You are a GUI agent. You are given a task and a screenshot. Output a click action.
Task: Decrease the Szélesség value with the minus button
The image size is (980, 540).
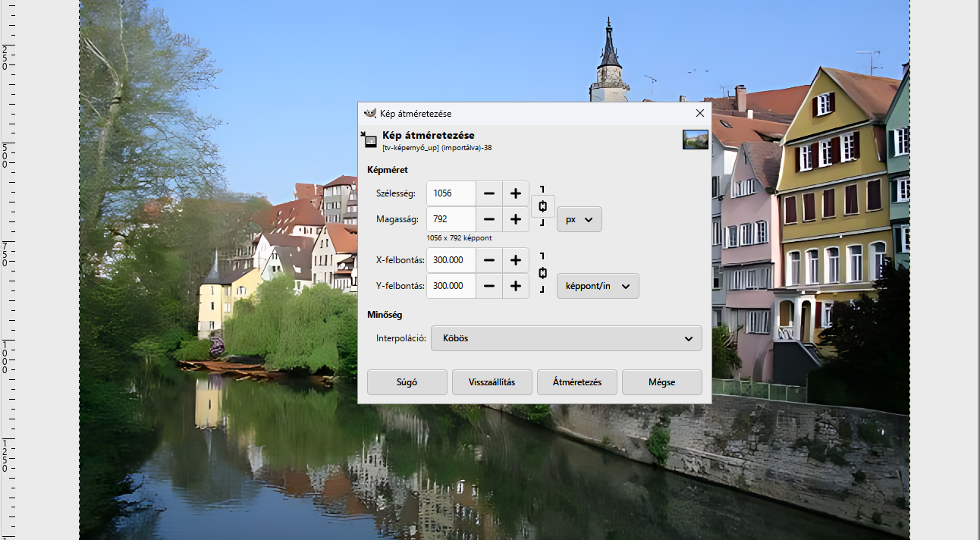(x=489, y=193)
